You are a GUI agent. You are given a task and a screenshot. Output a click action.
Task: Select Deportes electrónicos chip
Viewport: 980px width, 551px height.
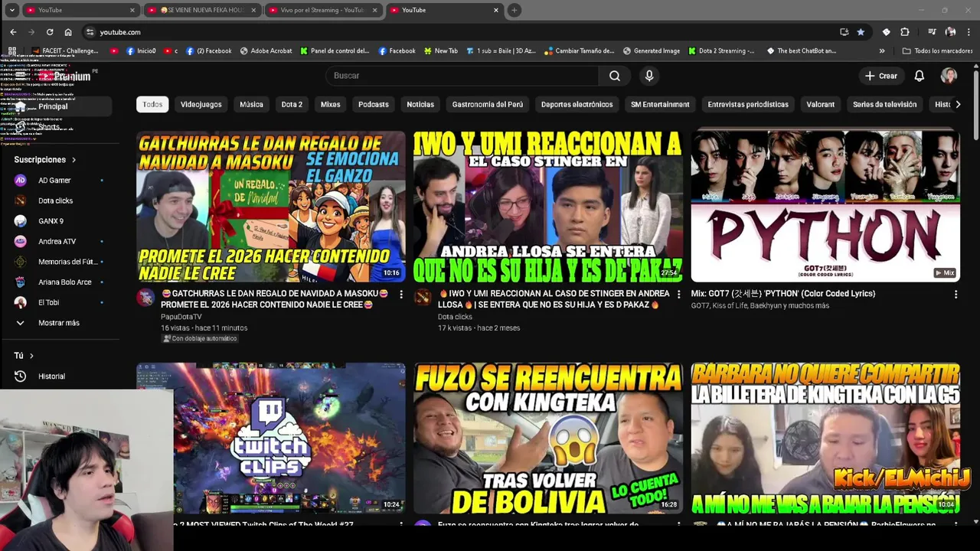577,104
